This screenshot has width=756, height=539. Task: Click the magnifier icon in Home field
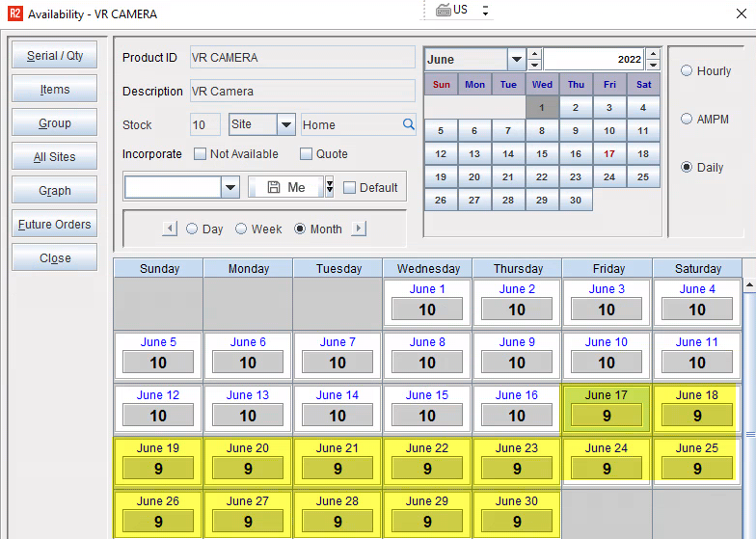point(408,124)
